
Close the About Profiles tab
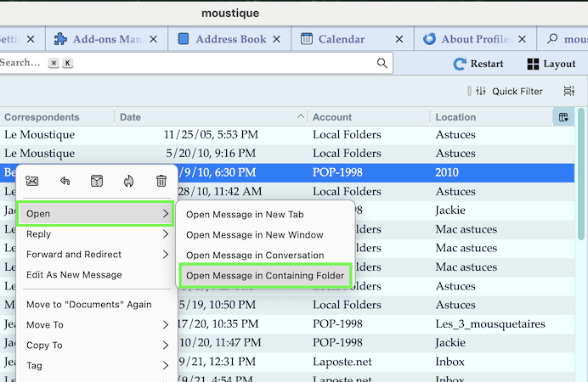coord(521,39)
